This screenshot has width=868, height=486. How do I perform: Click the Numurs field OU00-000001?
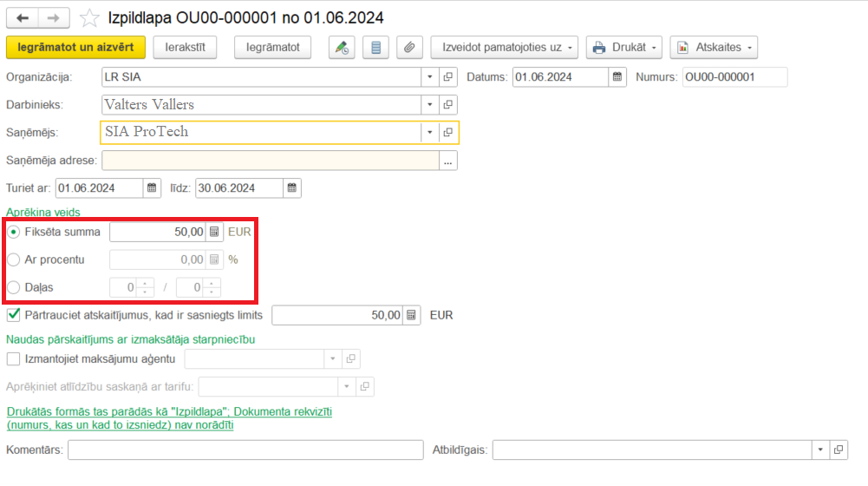(x=734, y=77)
